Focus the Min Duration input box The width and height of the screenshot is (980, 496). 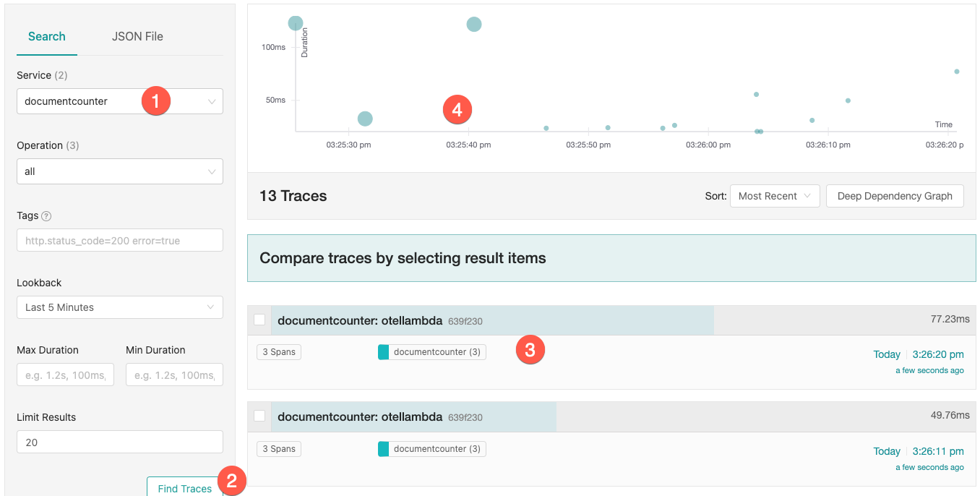174,375
